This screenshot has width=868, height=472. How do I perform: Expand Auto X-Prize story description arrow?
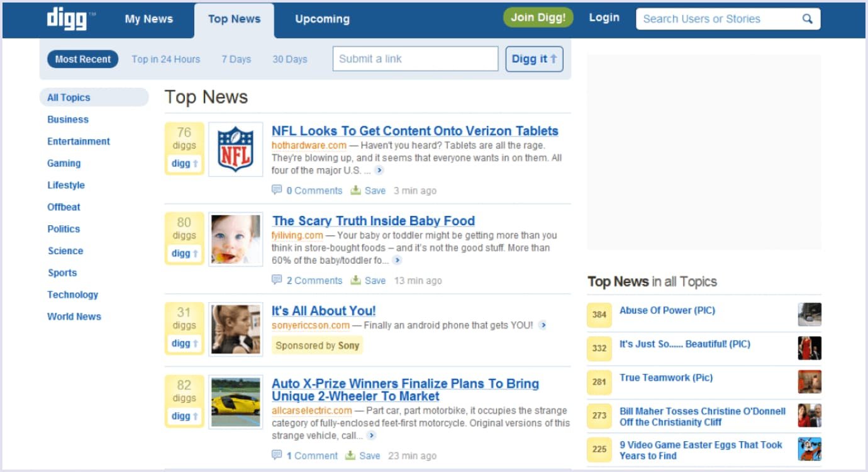click(372, 435)
